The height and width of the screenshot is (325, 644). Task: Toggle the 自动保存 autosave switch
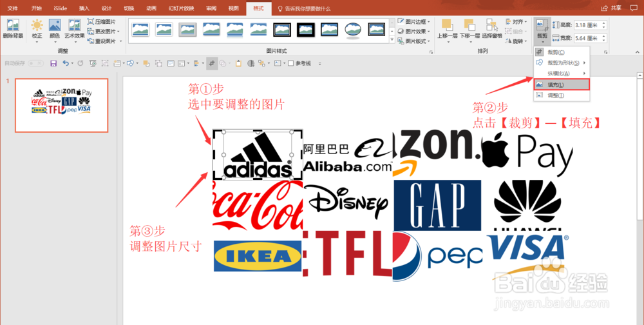pos(35,63)
